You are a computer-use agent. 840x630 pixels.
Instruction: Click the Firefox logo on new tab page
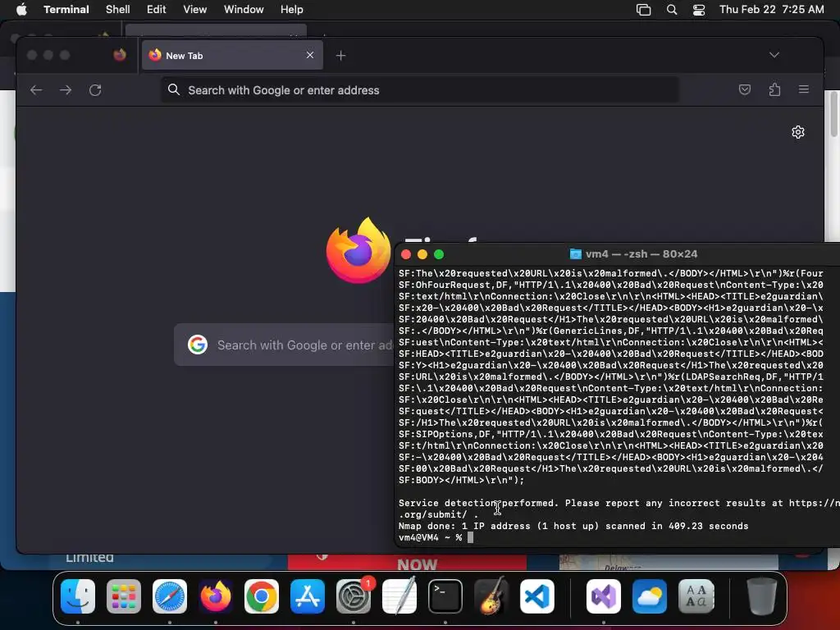(358, 251)
